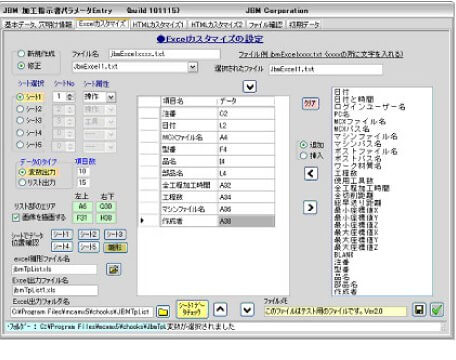Click the green K38 cell
Screen dimensions: 456x360
(x=106, y=218)
